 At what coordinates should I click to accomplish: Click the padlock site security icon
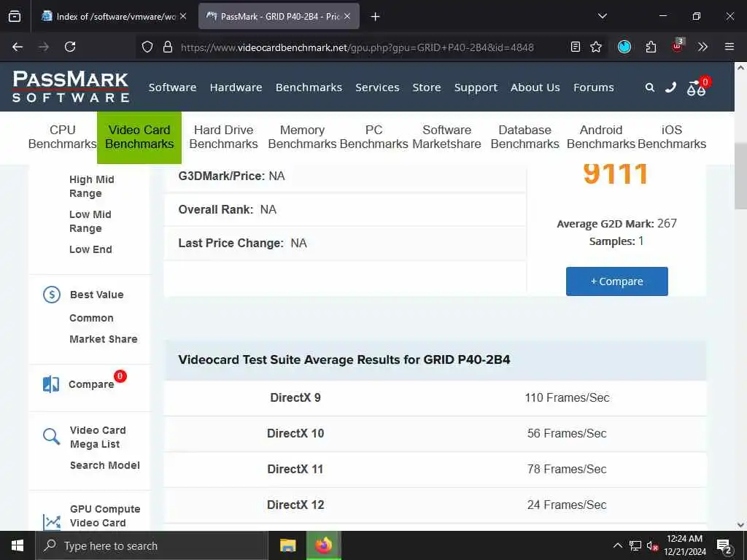167,47
